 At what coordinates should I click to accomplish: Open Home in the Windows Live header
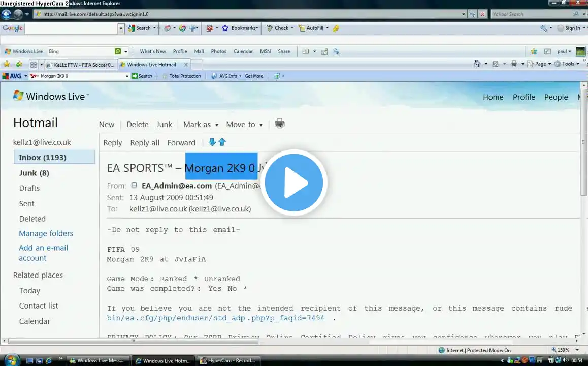tap(493, 97)
